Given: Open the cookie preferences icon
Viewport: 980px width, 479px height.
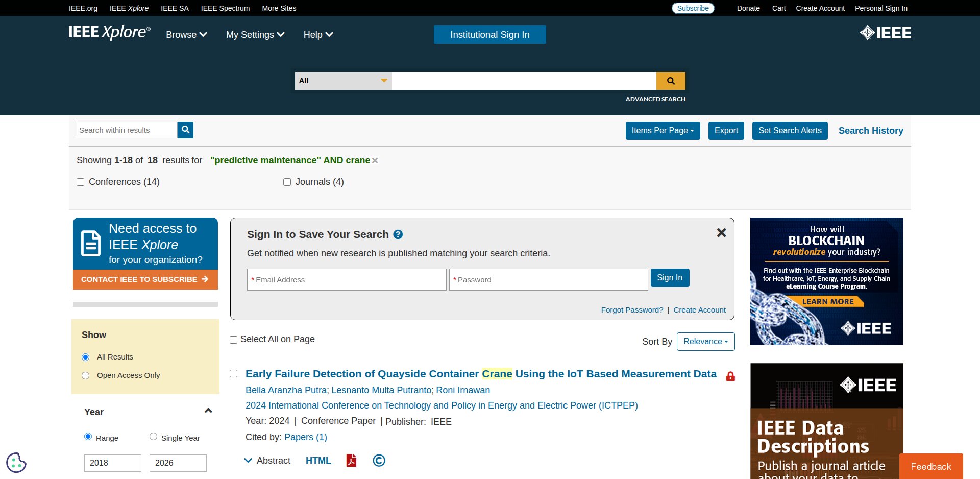Looking at the screenshot, I should pos(16,463).
